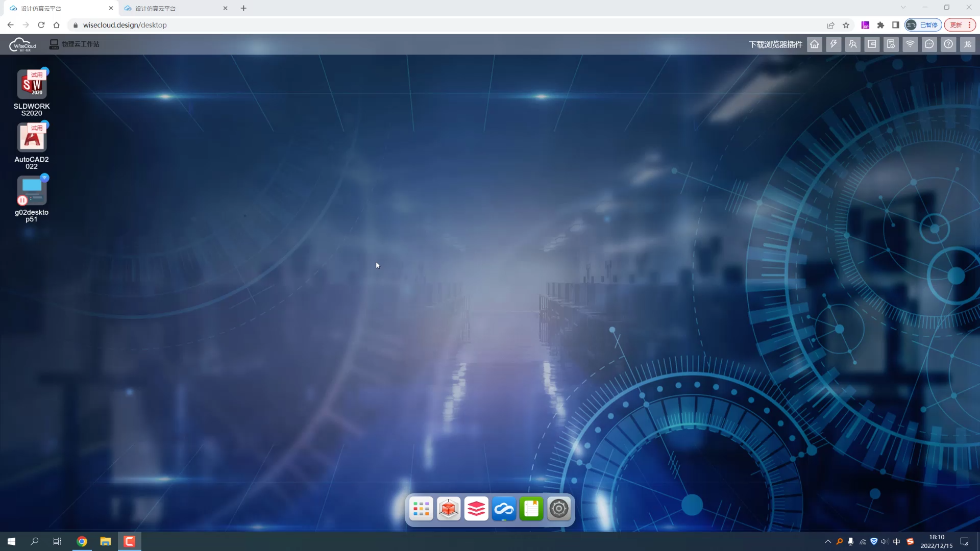Open the green notebook app in dock
The image size is (980, 551).
click(x=531, y=509)
